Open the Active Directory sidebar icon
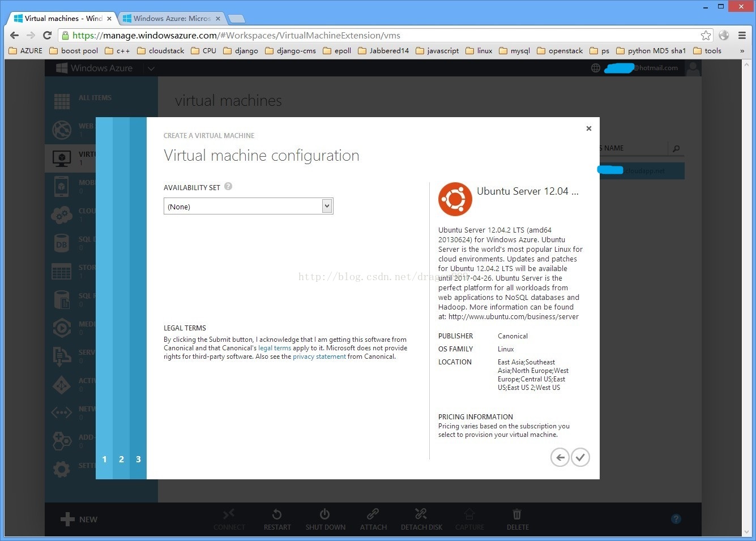 [x=62, y=384]
